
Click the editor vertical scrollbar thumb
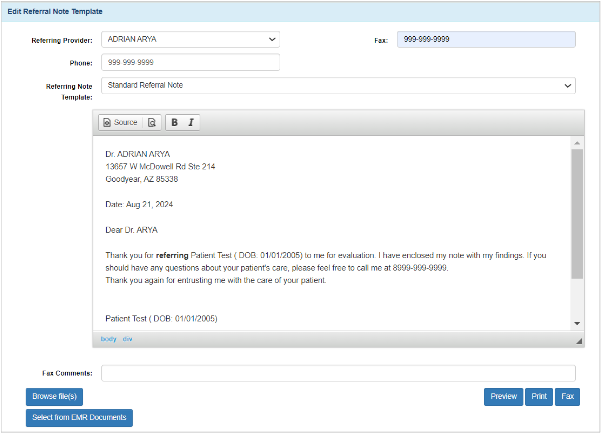[x=577, y=215]
